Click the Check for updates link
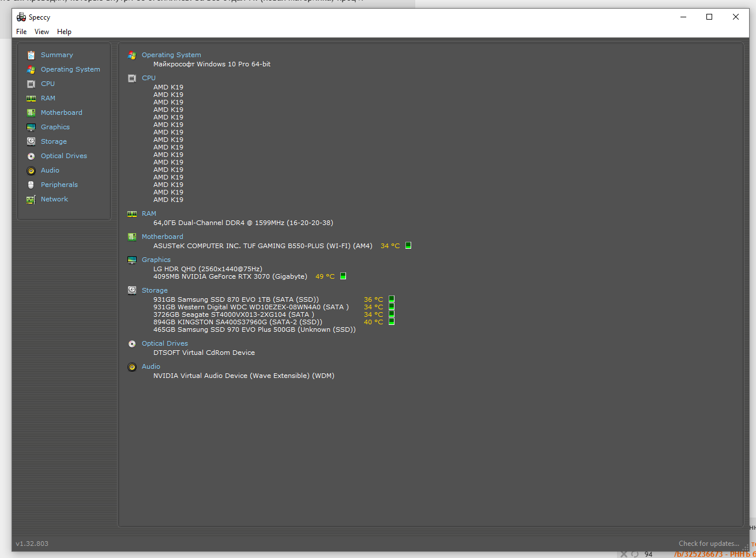This screenshot has width=756, height=558. point(709,544)
